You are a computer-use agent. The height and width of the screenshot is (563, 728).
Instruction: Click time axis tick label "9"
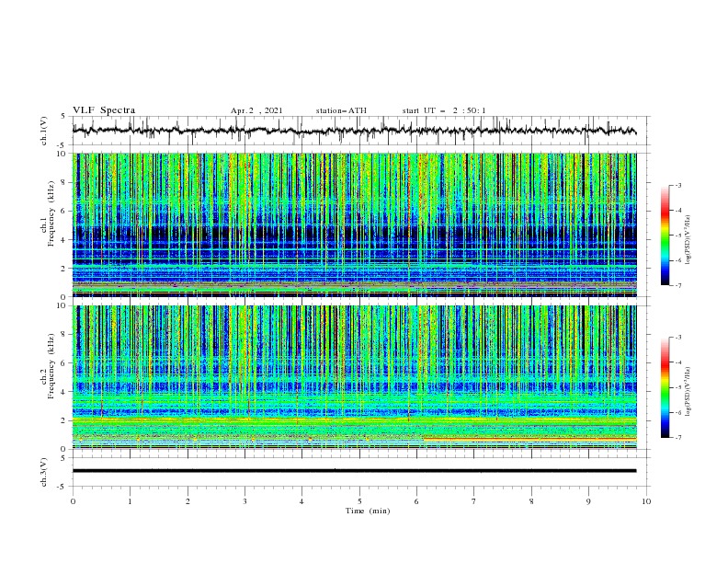588,501
